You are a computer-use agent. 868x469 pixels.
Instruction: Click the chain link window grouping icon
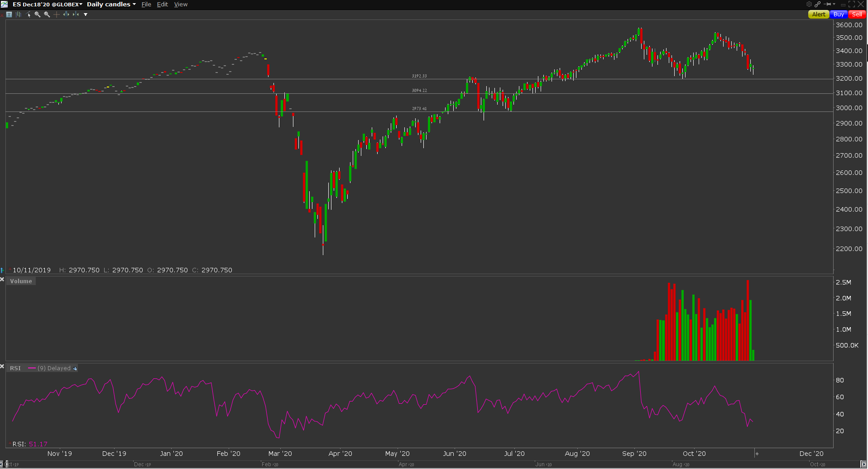[x=817, y=4]
